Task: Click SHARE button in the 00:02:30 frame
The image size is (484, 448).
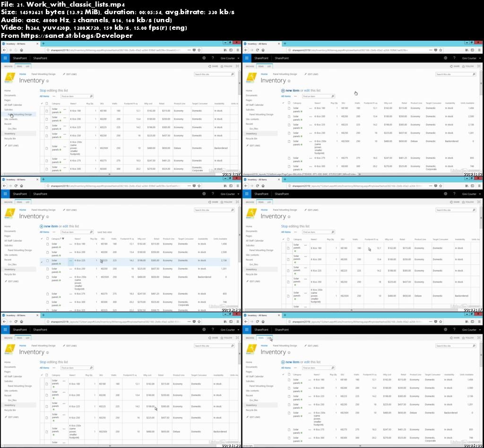Action: 213,202
